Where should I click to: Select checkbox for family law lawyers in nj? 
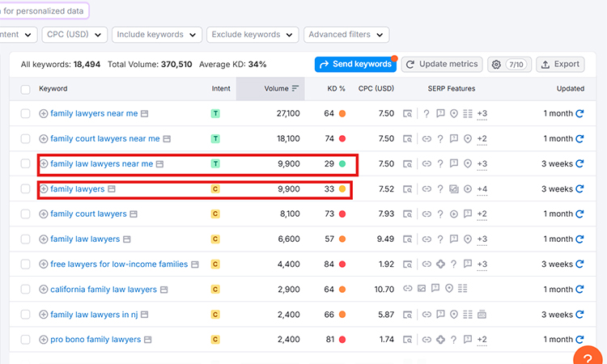(x=26, y=315)
